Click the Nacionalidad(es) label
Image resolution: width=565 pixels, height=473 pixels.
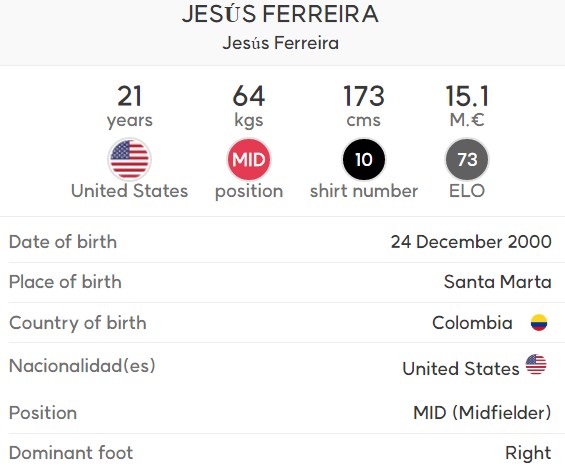[82, 366]
